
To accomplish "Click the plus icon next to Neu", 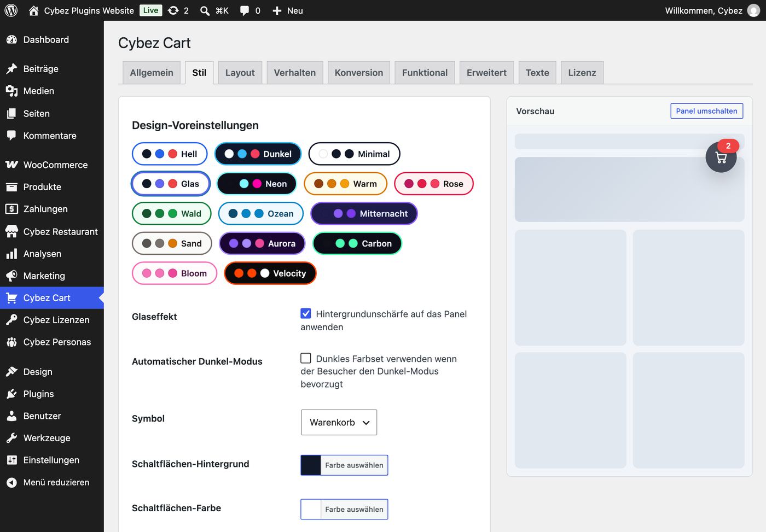I will 277,10.
